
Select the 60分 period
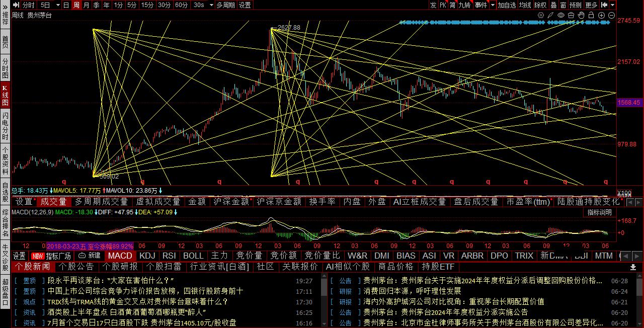point(182,5)
